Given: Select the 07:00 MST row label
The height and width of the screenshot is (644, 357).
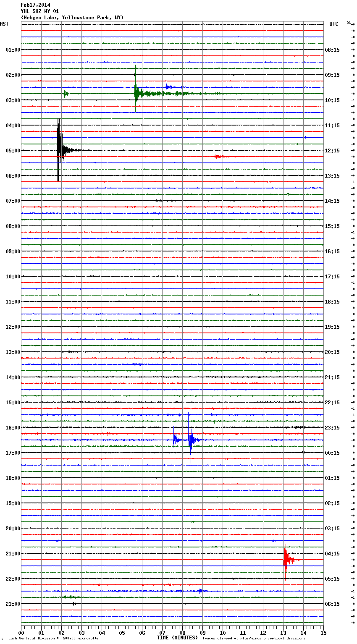Looking at the screenshot, I should point(13,201).
